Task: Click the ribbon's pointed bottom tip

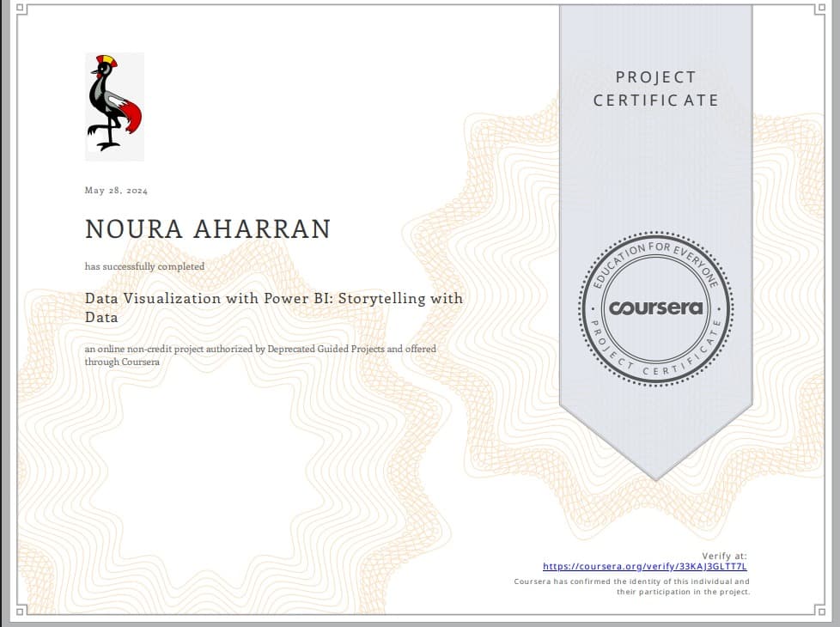Action: tap(655, 477)
